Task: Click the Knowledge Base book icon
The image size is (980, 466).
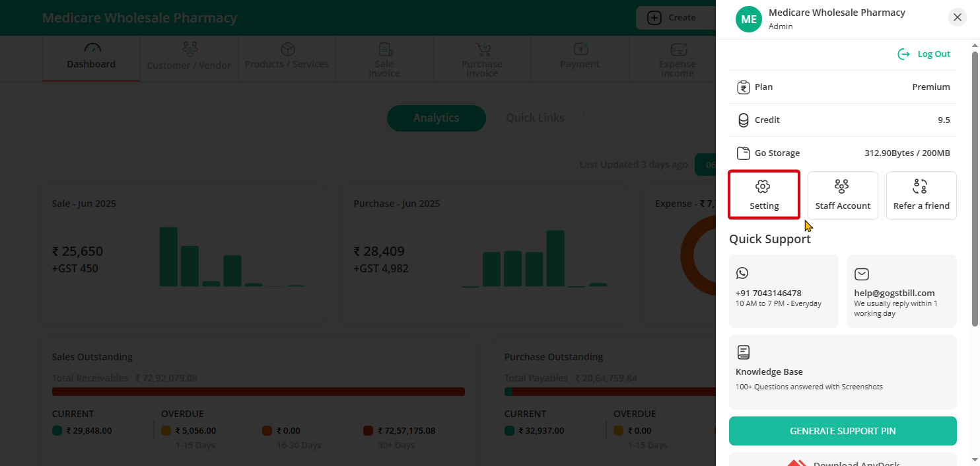Action: tap(743, 352)
